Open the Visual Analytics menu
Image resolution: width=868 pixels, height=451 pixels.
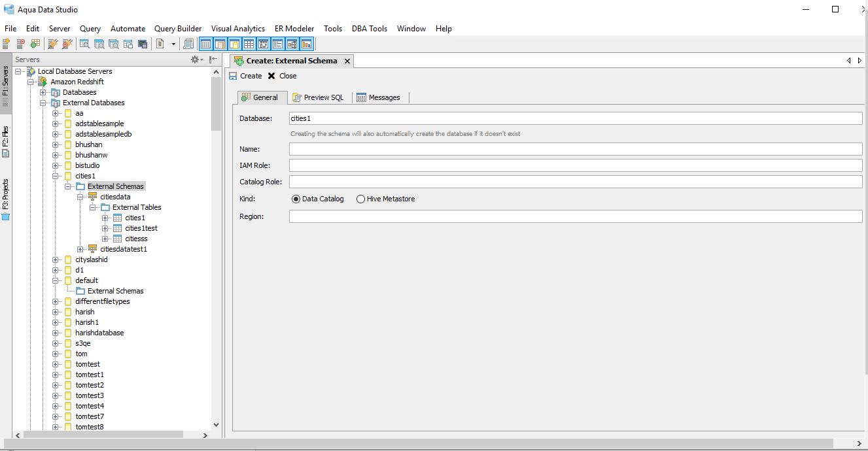click(x=238, y=29)
